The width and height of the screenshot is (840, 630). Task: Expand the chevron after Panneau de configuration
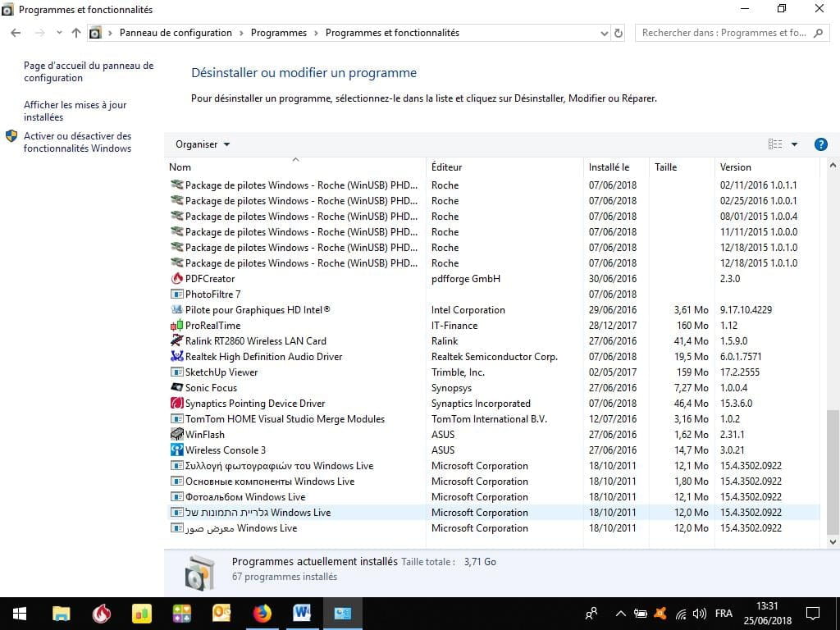(x=241, y=33)
